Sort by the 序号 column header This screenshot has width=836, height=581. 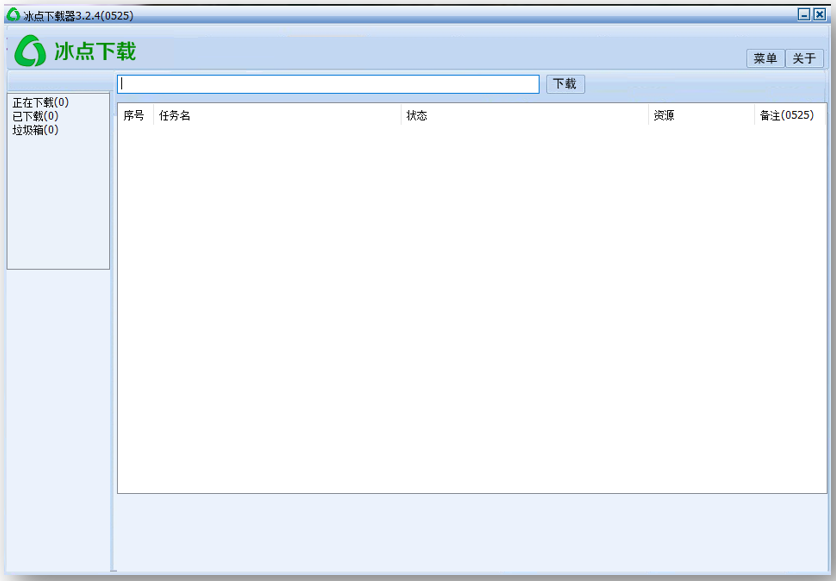[x=134, y=116]
